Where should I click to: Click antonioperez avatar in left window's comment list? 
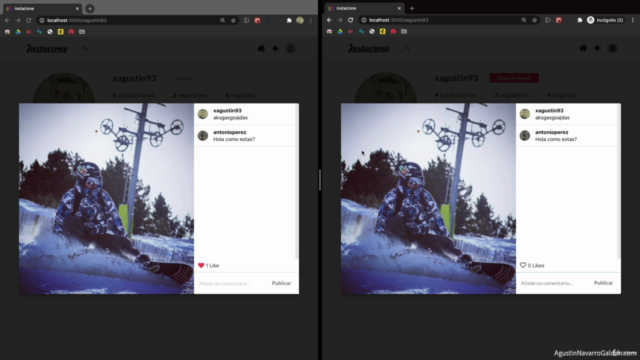(x=203, y=136)
